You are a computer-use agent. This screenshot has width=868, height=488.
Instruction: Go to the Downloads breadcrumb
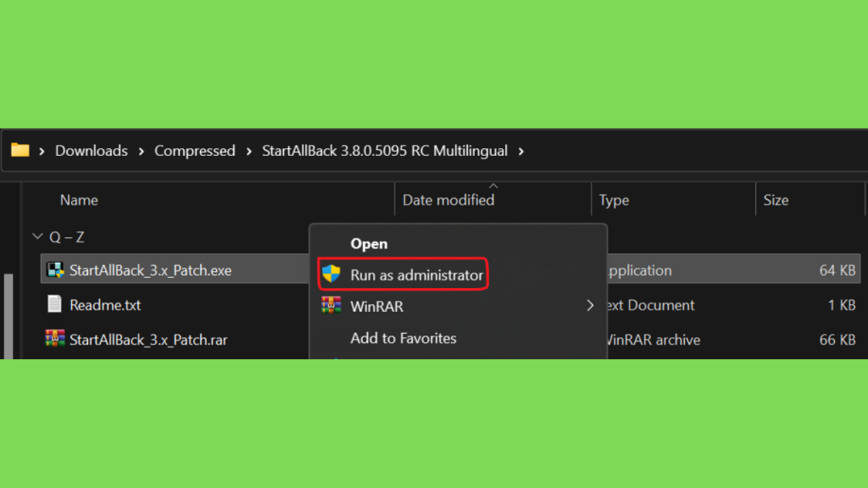92,151
